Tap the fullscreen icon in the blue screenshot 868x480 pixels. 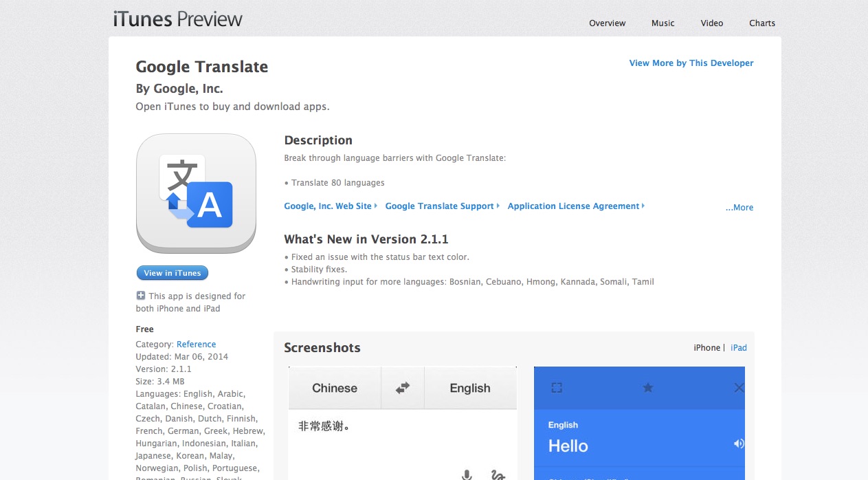coord(557,388)
